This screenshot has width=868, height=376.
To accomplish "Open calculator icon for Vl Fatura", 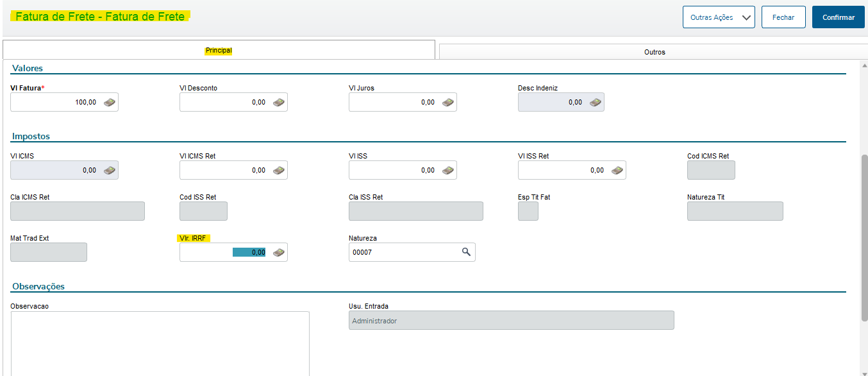I will (110, 103).
